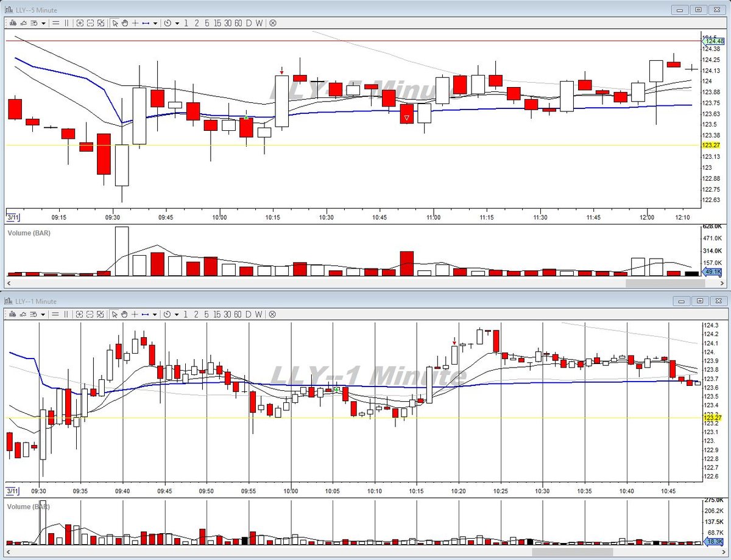Click 3/11 date label in 1 Minute chart
The image size is (731, 560).
click(x=12, y=491)
